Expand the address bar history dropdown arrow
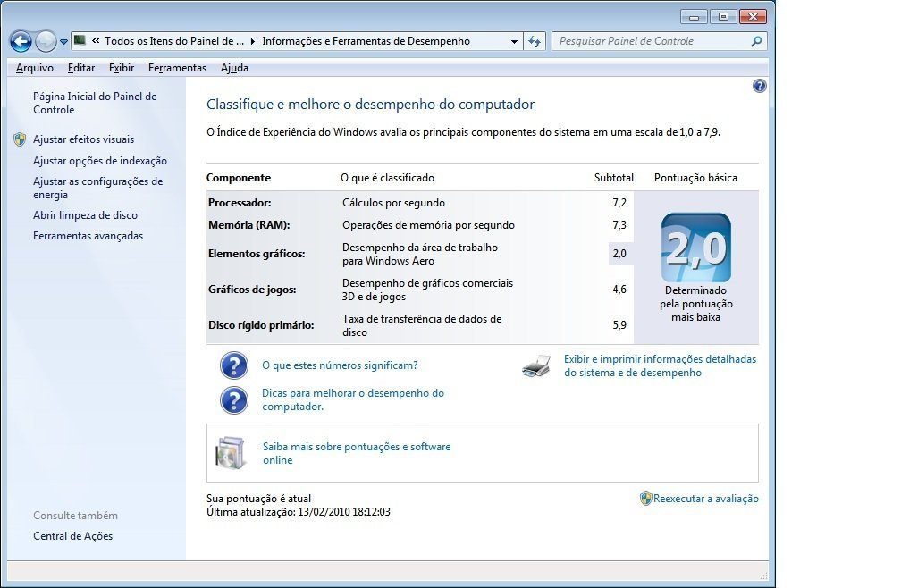The width and height of the screenshot is (901, 588). click(x=514, y=41)
